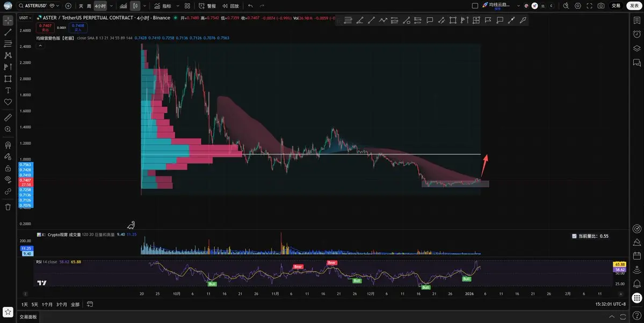Open the favorites star toolbar button

(x=8, y=312)
